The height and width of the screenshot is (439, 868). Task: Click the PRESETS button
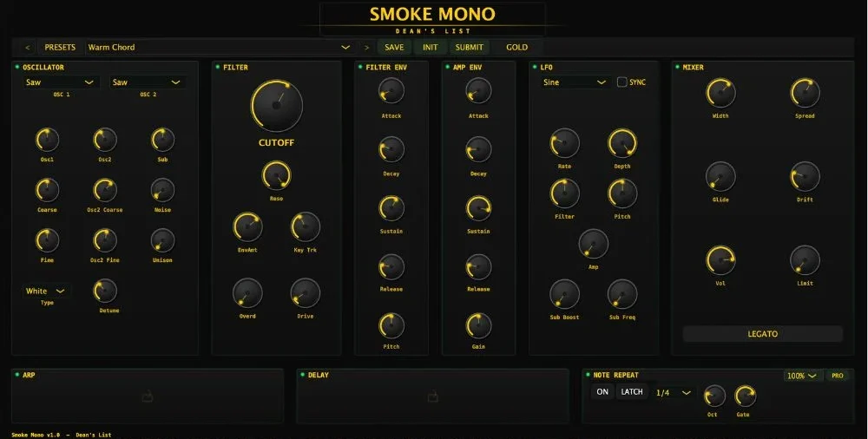[x=60, y=48]
